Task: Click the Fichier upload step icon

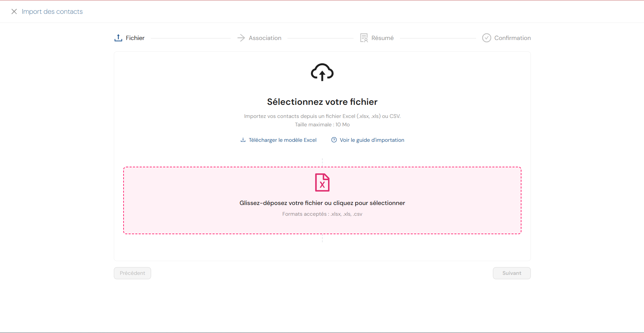Action: 118,38
